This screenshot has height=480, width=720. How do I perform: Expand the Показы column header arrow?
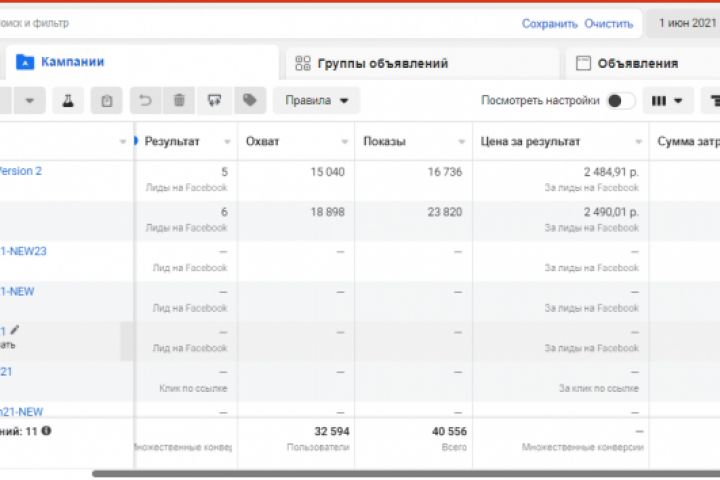[459, 142]
